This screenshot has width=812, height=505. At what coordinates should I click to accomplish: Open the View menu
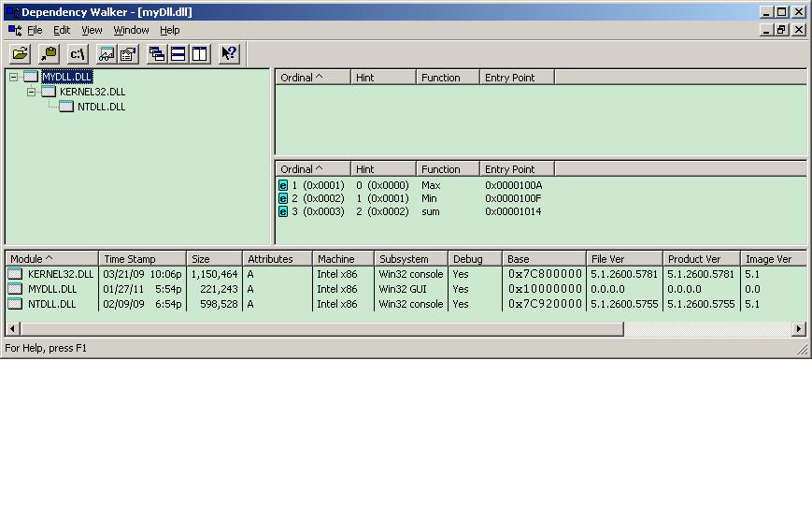coord(92,30)
